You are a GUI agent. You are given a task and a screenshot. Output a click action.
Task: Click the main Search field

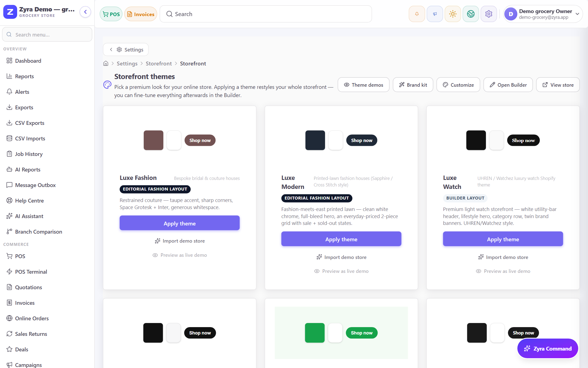click(266, 14)
